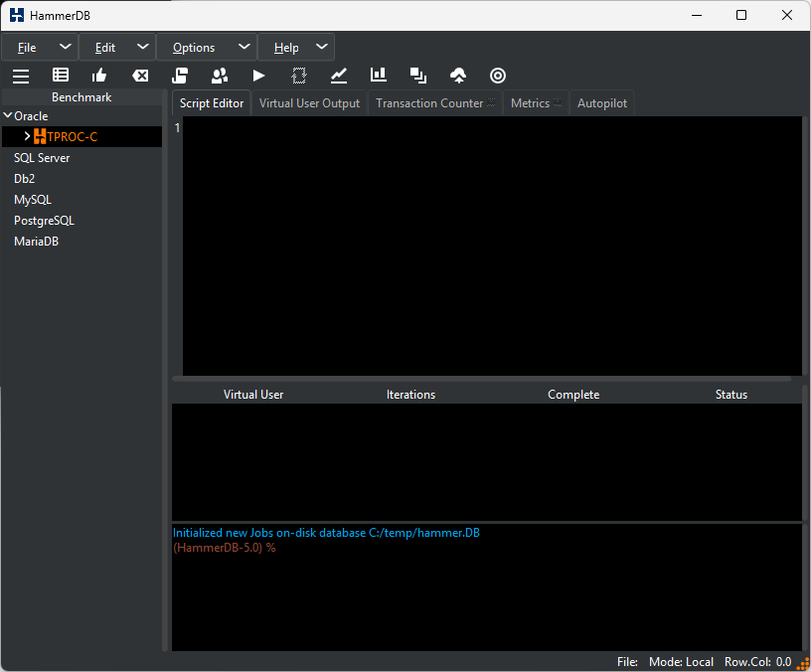The height and width of the screenshot is (672, 811).
Task: Select MySQL in benchmark tree
Action: [x=33, y=199]
